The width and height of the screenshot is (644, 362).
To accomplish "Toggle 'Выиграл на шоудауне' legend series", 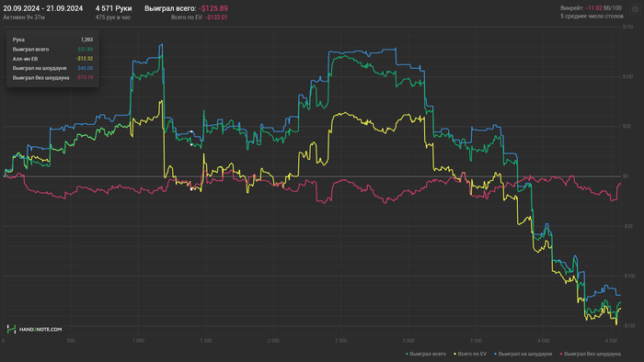I will point(523,354).
